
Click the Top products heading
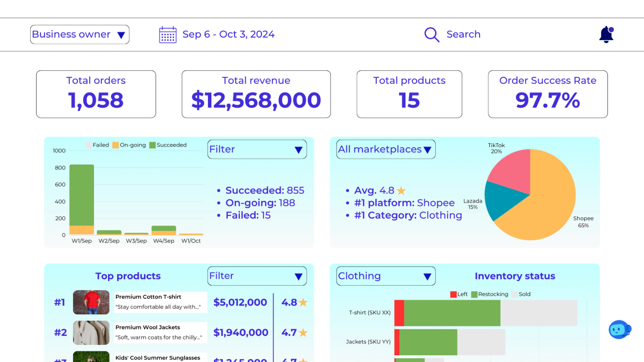point(128,276)
